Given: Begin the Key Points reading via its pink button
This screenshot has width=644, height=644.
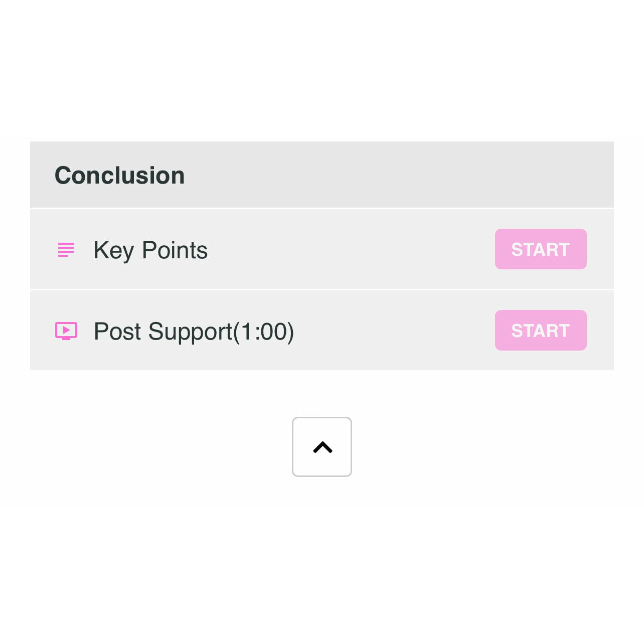Looking at the screenshot, I should [x=541, y=249].
